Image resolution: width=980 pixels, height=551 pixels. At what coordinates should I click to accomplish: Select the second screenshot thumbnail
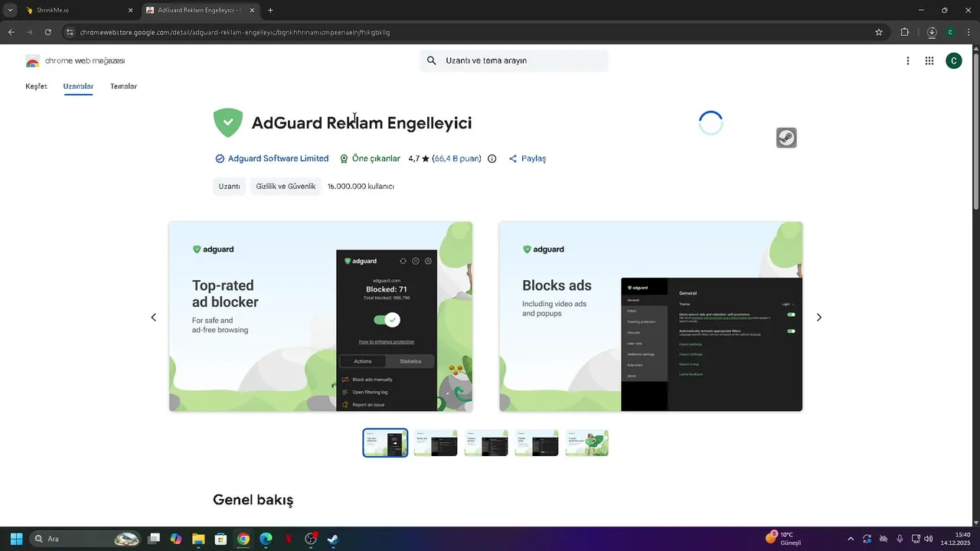point(436,443)
